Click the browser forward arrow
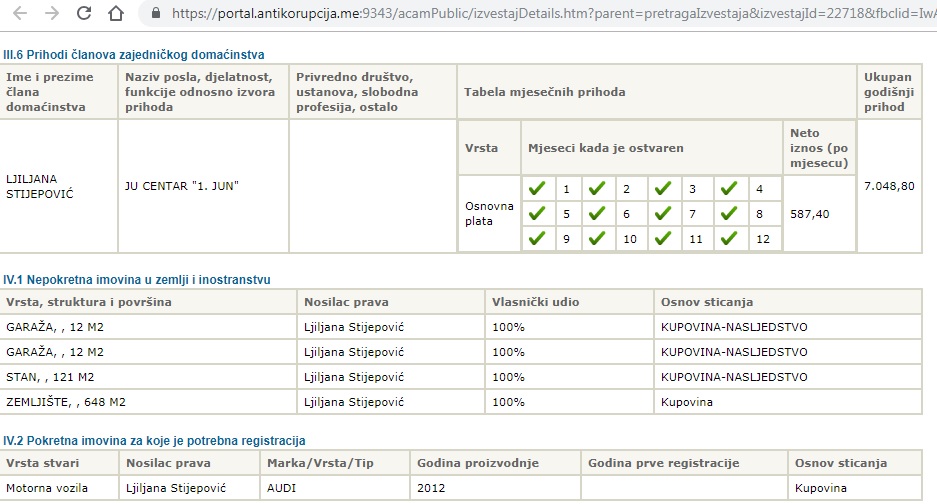The image size is (937, 504). [52, 14]
